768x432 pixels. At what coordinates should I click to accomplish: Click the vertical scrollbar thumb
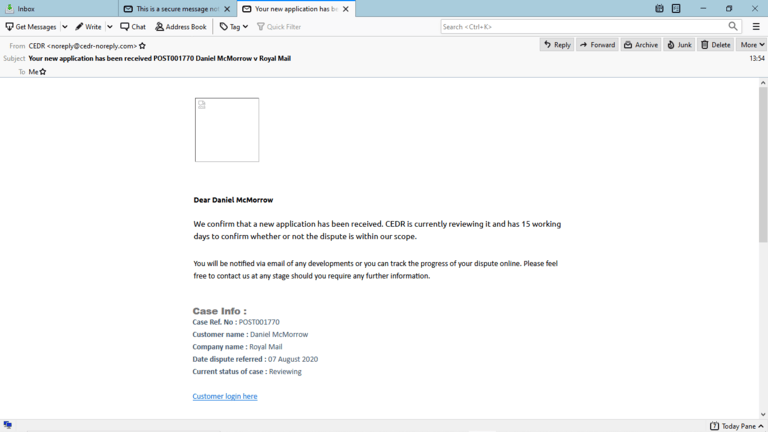(763, 165)
